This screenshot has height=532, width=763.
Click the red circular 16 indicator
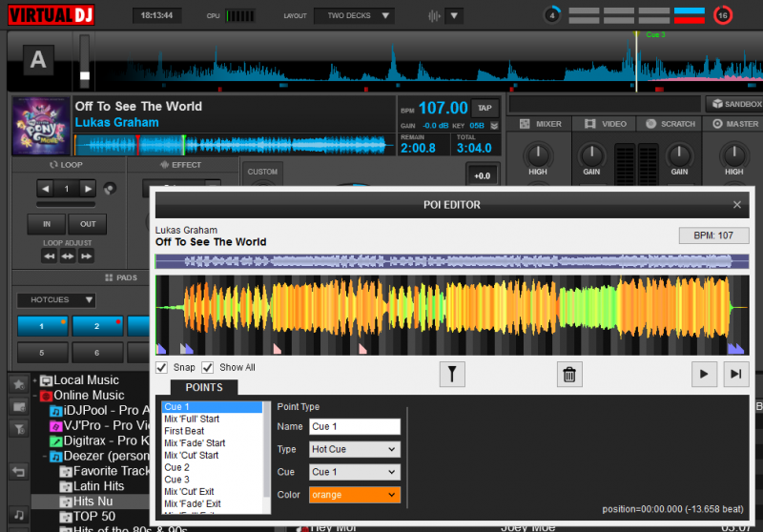723,15
